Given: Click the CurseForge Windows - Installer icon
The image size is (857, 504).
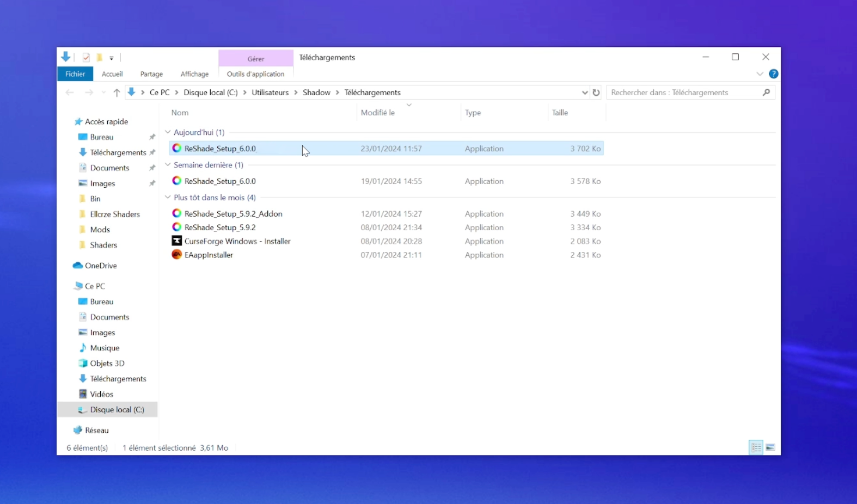Looking at the screenshot, I should (x=176, y=241).
